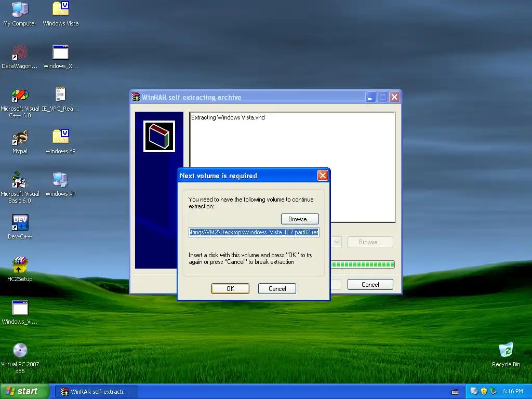Click WinRAR title bar books icon

pos(136,97)
